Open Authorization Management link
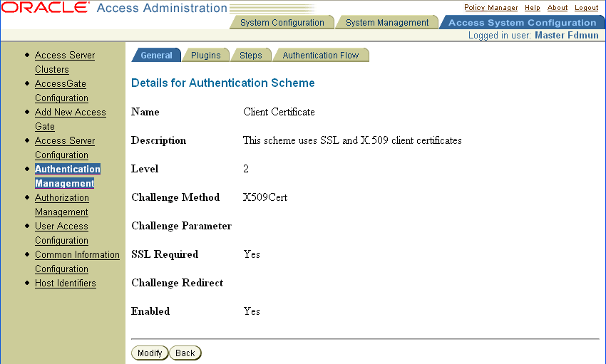Viewport: 606px width, 364px height. tap(62, 204)
